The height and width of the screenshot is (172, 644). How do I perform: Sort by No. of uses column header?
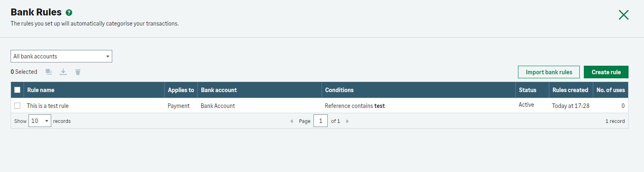click(x=611, y=90)
